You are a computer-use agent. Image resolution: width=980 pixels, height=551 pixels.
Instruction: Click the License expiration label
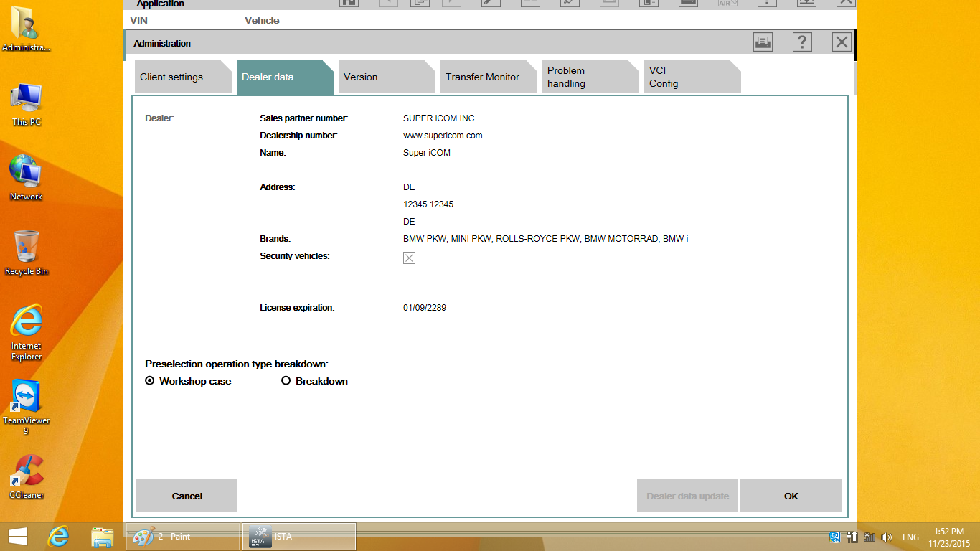[297, 308]
